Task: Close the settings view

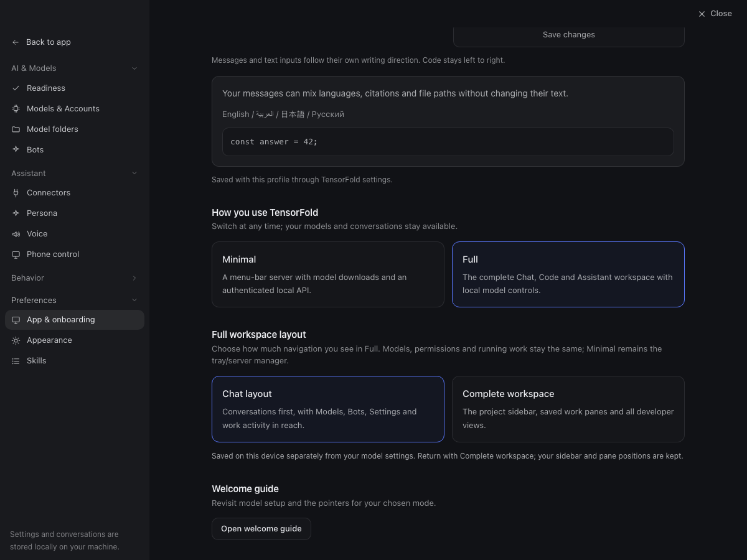Action: coord(715,14)
